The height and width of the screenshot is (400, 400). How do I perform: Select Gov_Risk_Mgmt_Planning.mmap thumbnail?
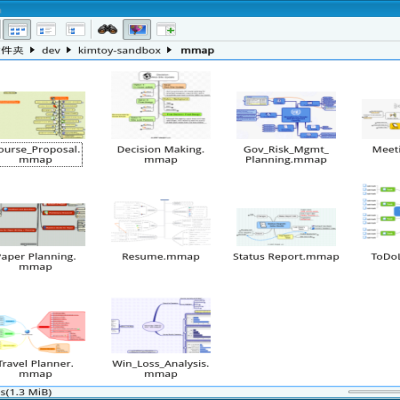pos(286,115)
